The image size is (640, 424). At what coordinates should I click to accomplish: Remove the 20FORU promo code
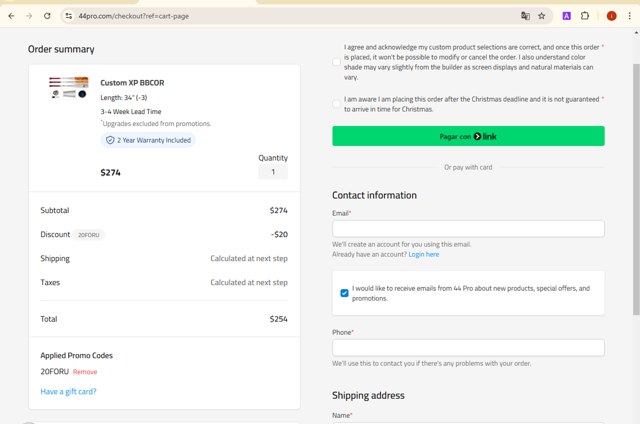pyautogui.click(x=85, y=372)
